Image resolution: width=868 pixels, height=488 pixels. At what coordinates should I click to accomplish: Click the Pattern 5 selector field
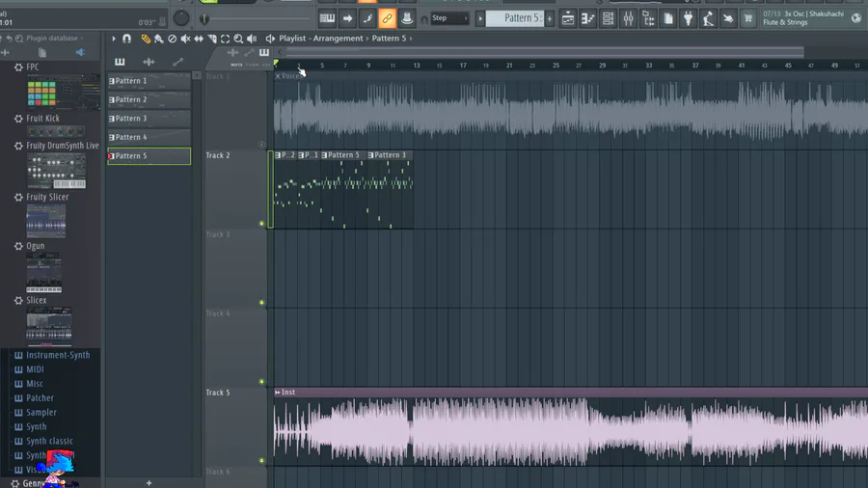[x=515, y=18]
